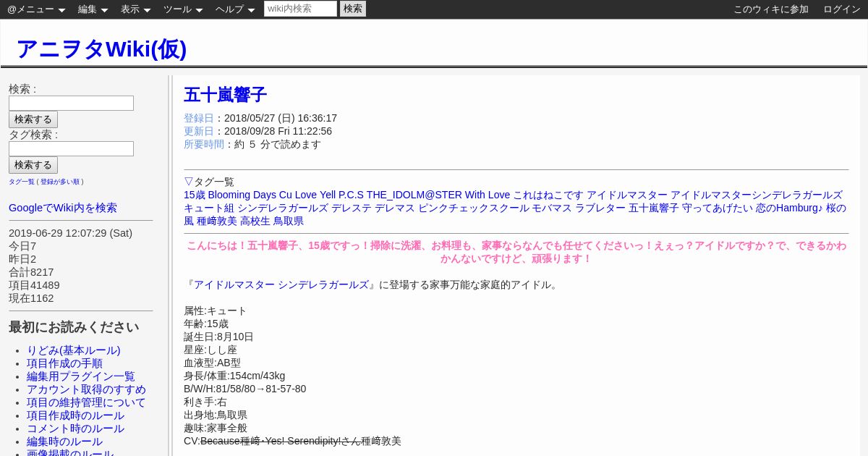This screenshot has width=868, height=456.
Task: Click the ラブレター tag
Action: coord(601,208)
